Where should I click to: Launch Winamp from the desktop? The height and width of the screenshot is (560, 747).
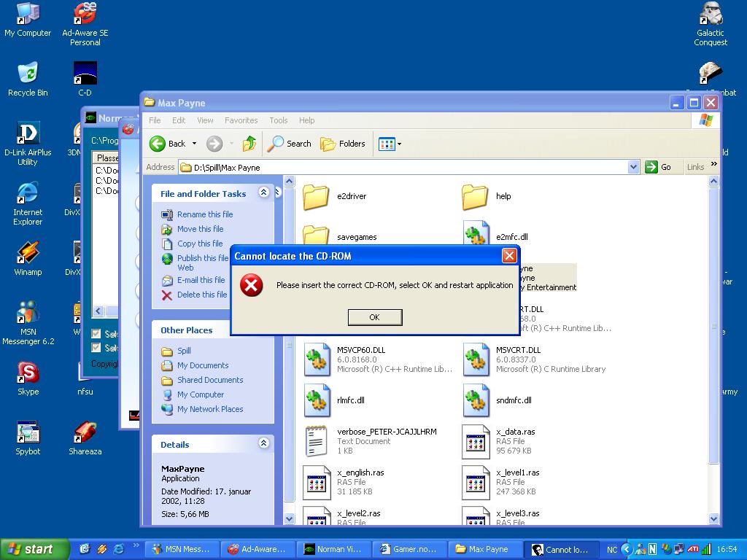[28, 259]
